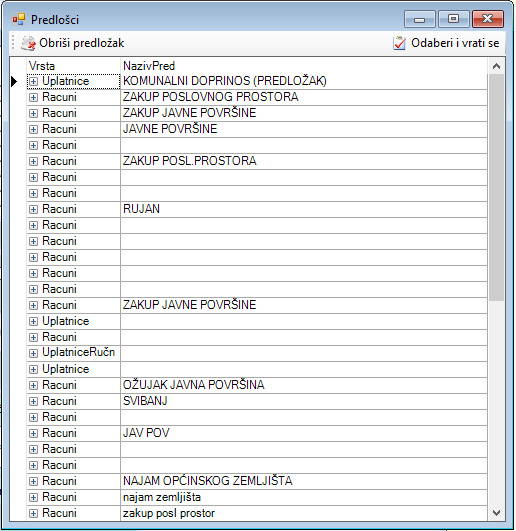The height and width of the screenshot is (531, 516).
Task: Click the Predlošci window title icon
Action: click(x=19, y=19)
